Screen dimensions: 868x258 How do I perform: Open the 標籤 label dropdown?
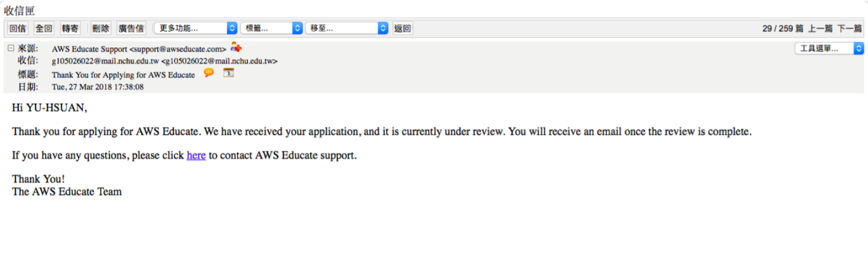click(x=271, y=28)
